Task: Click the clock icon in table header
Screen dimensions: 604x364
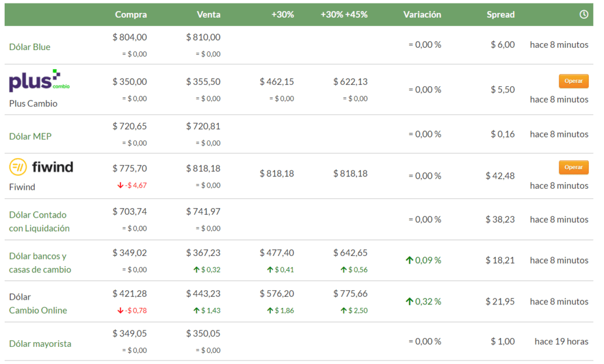Action: pyautogui.click(x=584, y=15)
